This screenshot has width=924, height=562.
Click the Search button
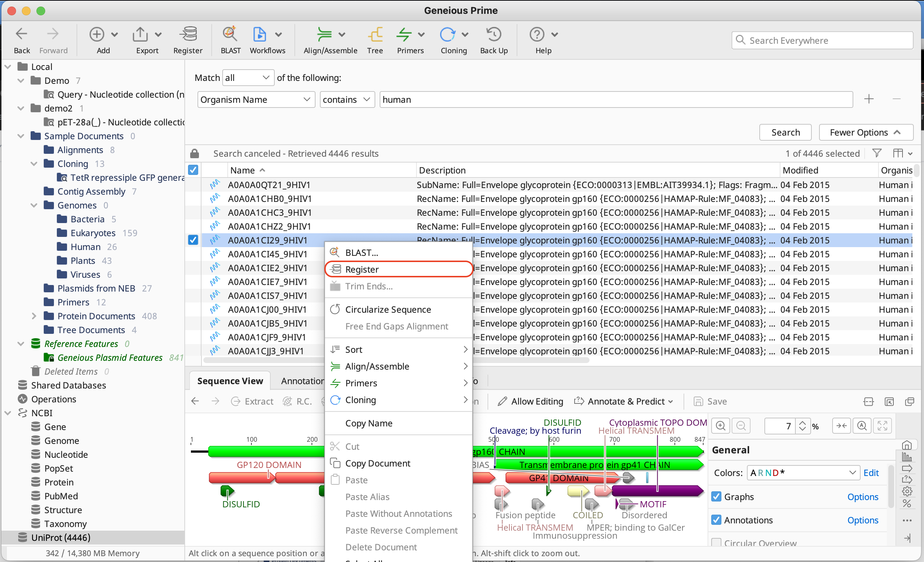785,132
